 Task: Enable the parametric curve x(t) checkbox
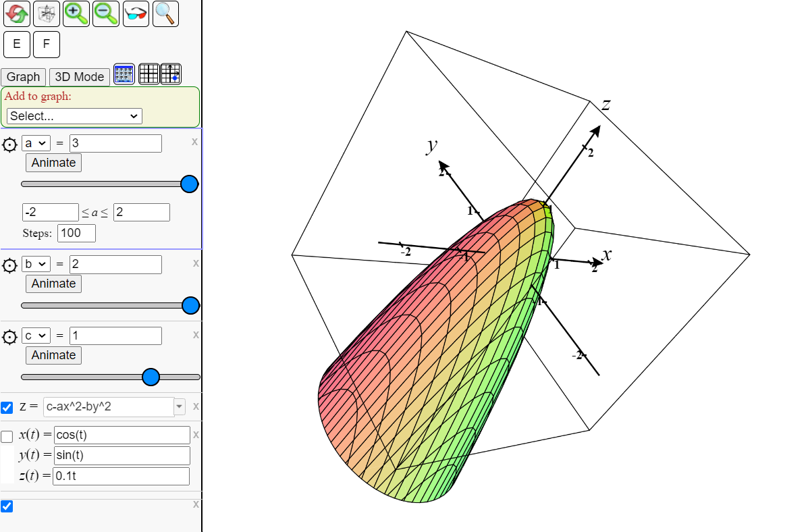pos(7,437)
